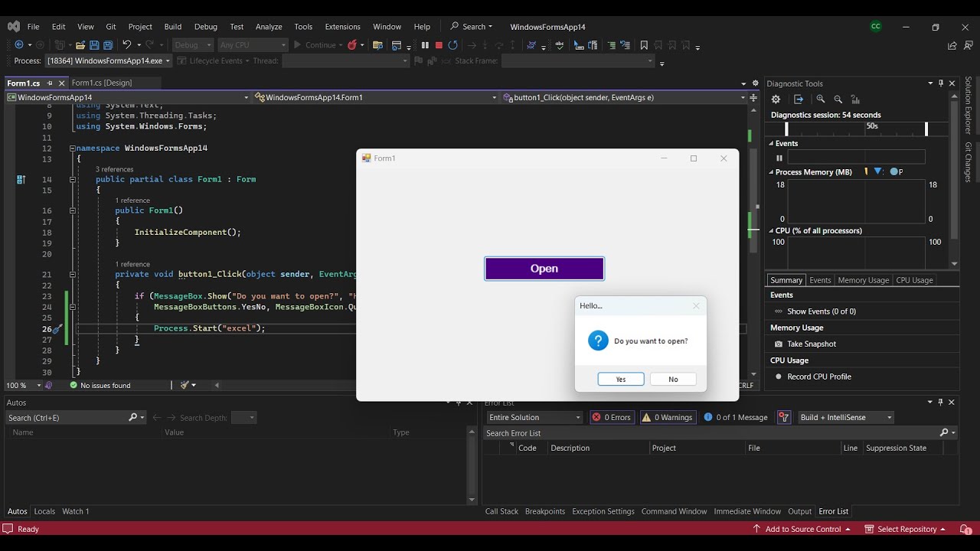Image resolution: width=980 pixels, height=551 pixels.
Task: Click Select Repository in status bar
Action: pyautogui.click(x=905, y=530)
